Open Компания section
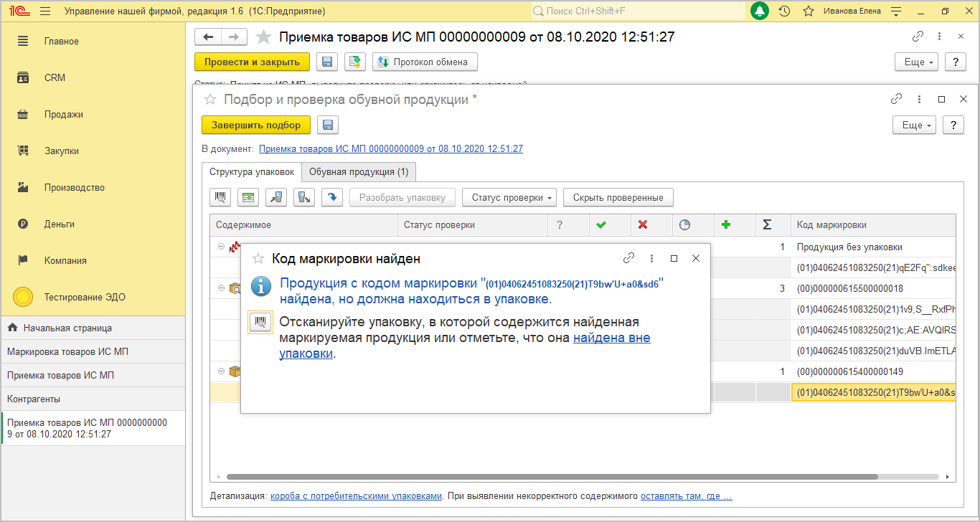 pyautogui.click(x=93, y=260)
